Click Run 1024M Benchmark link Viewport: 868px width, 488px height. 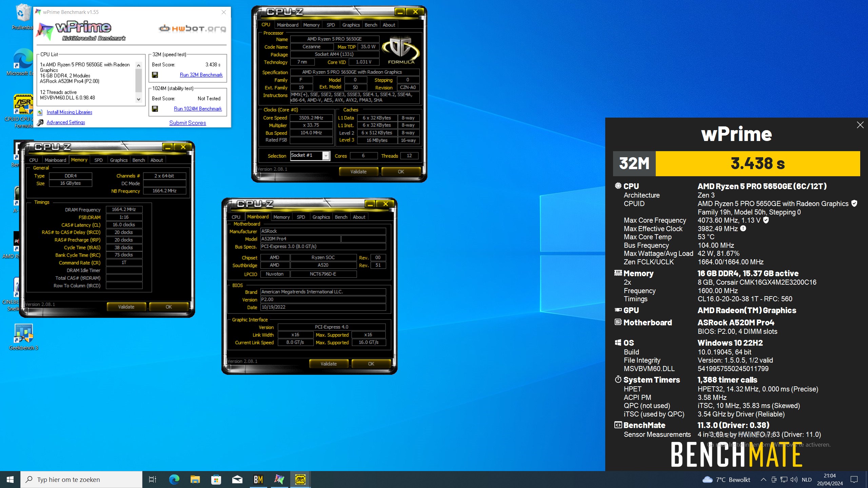click(x=198, y=109)
